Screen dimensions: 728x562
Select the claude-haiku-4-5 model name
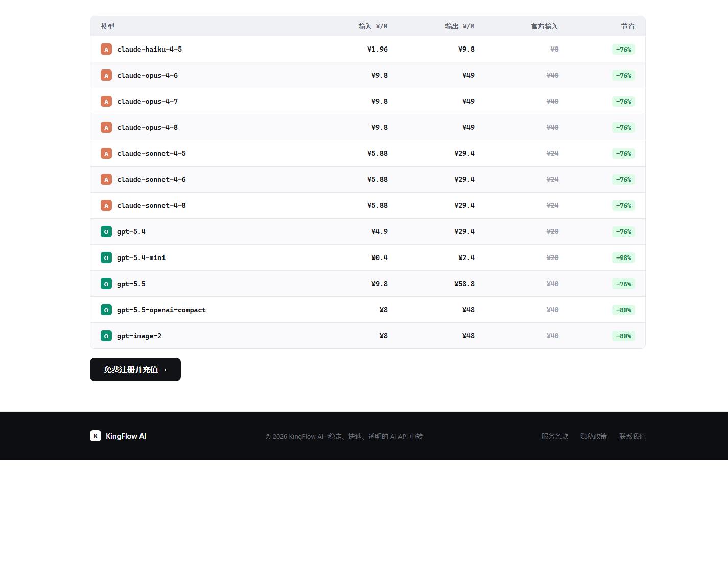coord(149,49)
